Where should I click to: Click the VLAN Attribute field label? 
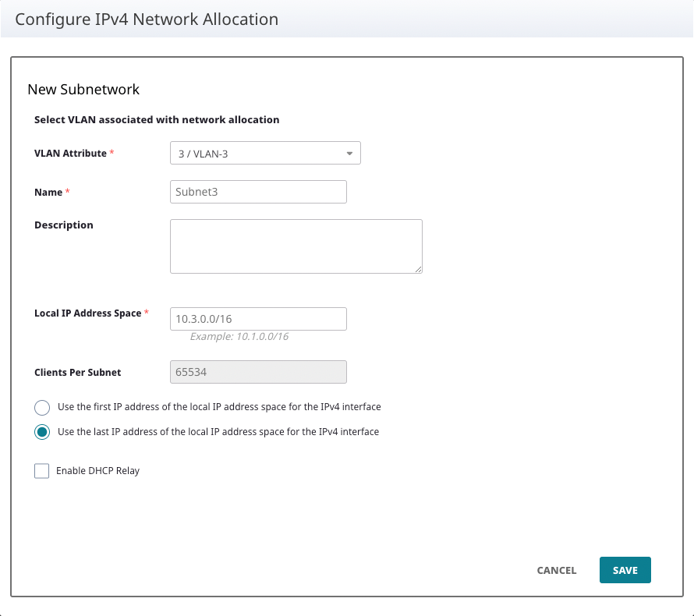[x=70, y=154]
